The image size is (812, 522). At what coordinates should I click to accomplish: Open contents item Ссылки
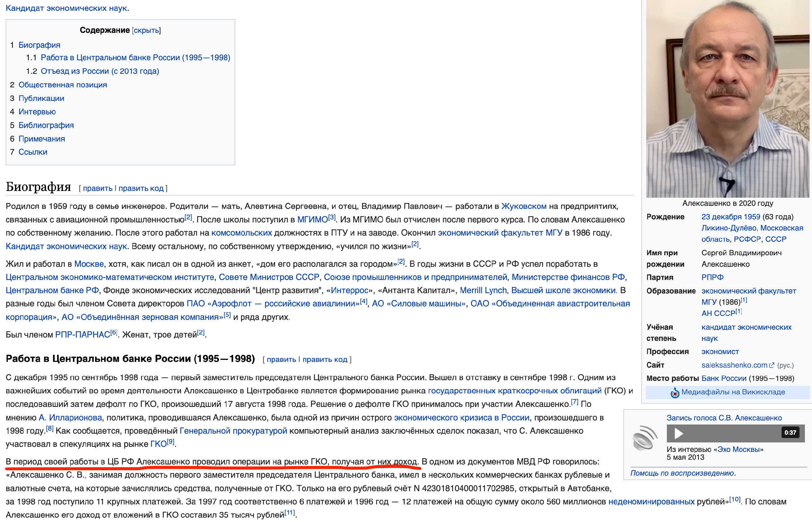(33, 152)
